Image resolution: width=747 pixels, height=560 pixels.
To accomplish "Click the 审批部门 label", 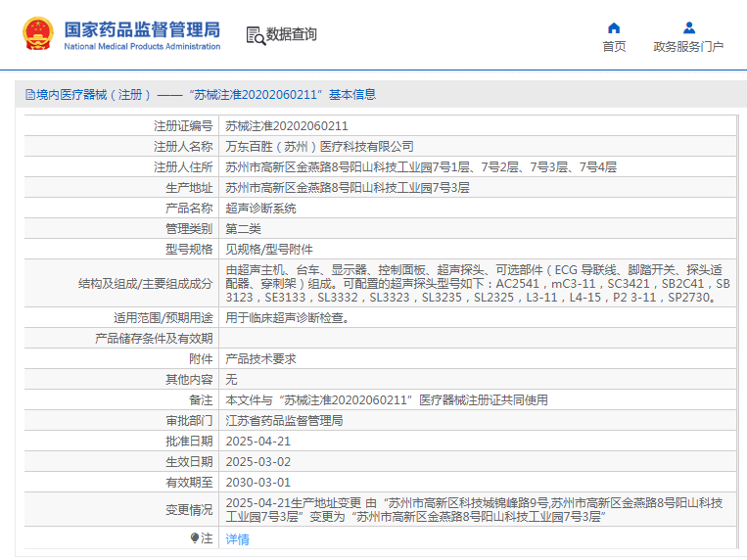I will pyautogui.click(x=189, y=420).
